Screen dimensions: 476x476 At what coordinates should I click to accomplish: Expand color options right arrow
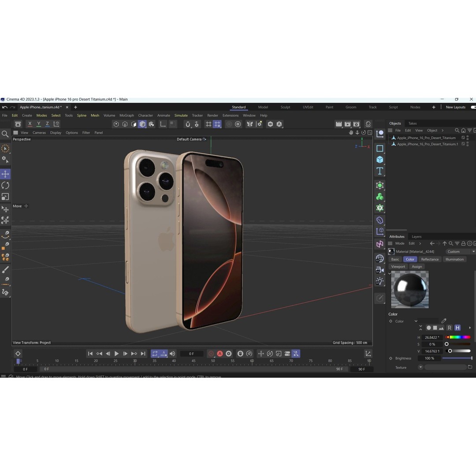point(470,328)
